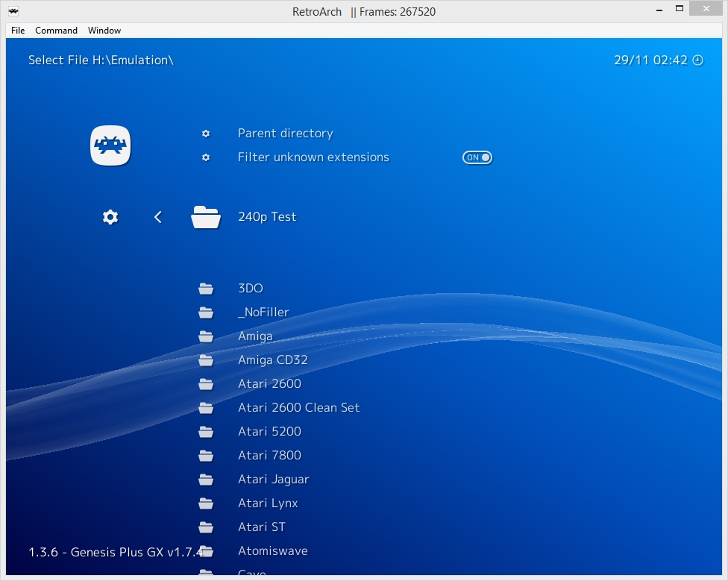The image size is (728, 581).
Task: Open the Atari 2600 directory name
Action: coord(270,384)
